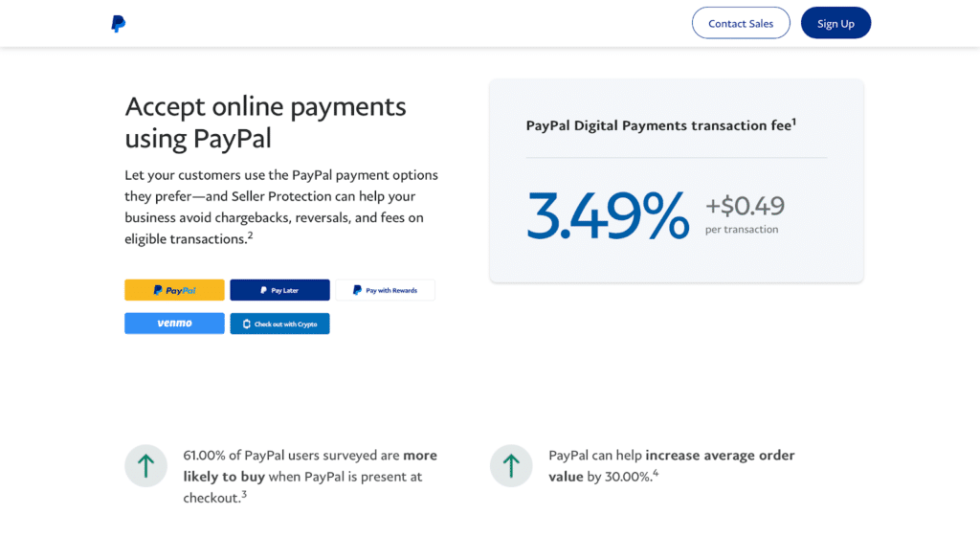Choose the Pay Later payment option
Image resolution: width=980 pixels, height=559 pixels.
coord(279,290)
